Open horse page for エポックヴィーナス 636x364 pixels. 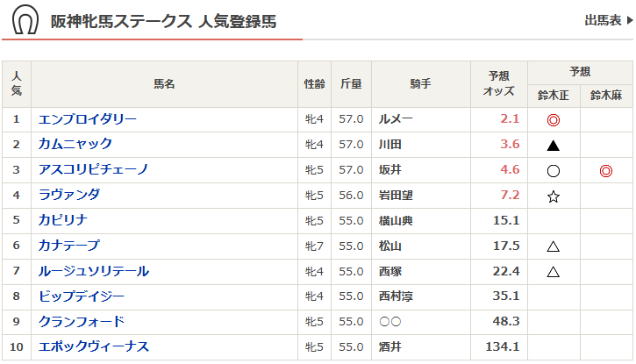[94, 347]
